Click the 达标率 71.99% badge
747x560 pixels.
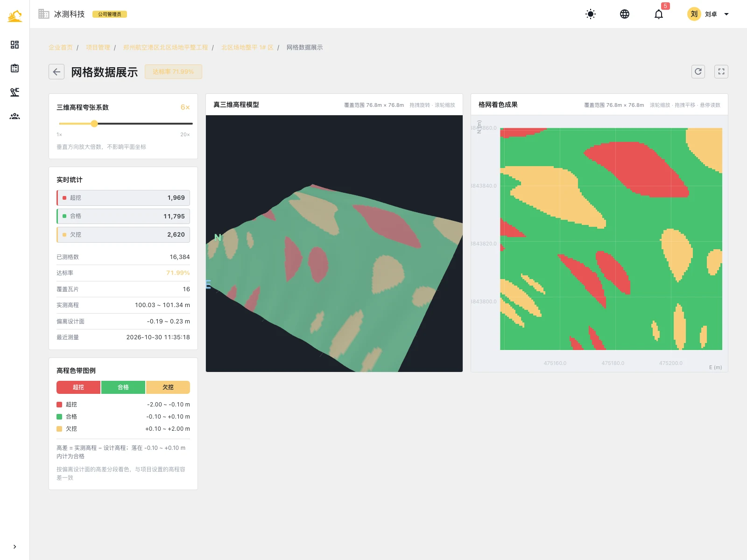[173, 72]
